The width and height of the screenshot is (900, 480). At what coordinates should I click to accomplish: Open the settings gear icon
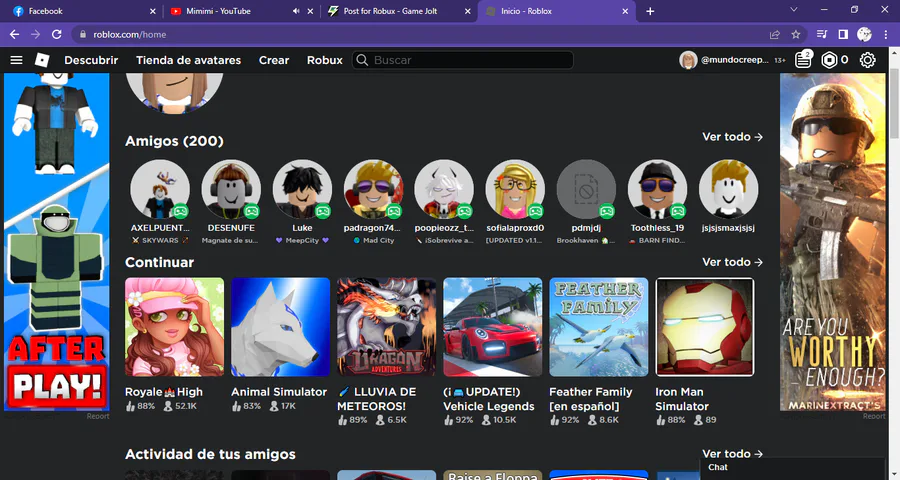click(x=867, y=60)
